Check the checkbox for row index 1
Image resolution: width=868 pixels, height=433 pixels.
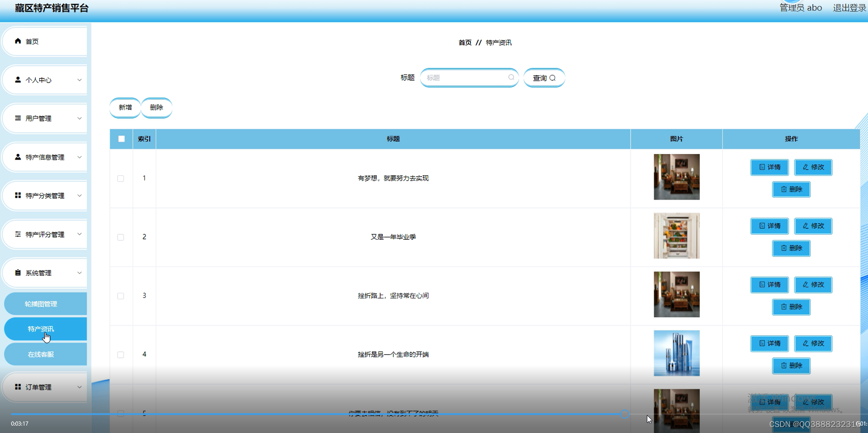tap(121, 178)
